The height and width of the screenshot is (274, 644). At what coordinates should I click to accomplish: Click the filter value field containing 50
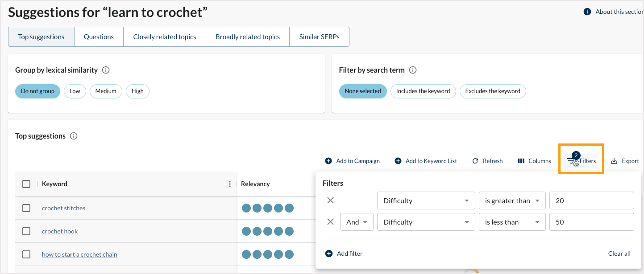click(x=591, y=222)
